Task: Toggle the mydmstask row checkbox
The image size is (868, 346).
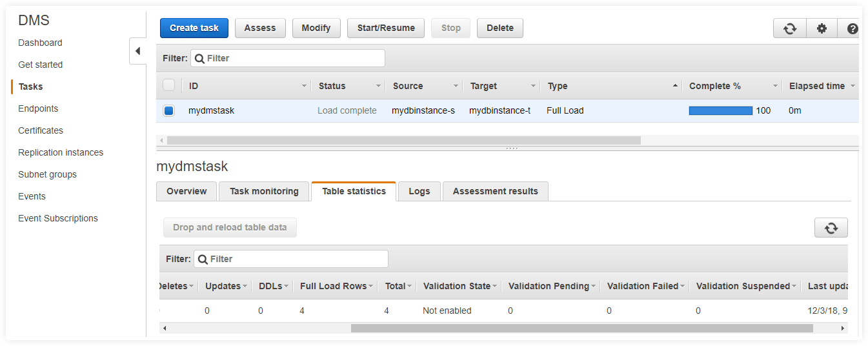Action: [x=168, y=111]
